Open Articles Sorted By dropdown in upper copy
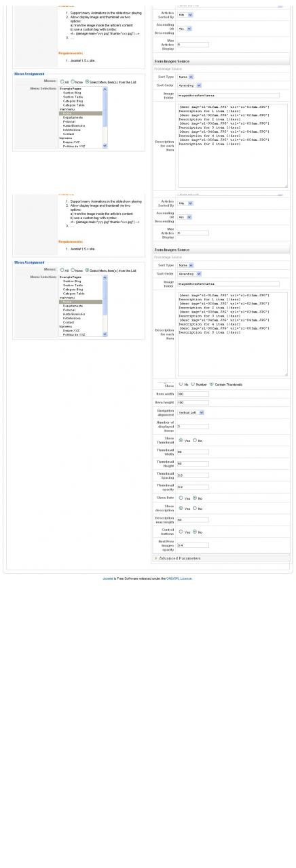The width and height of the screenshot is (296, 868). coord(185,15)
